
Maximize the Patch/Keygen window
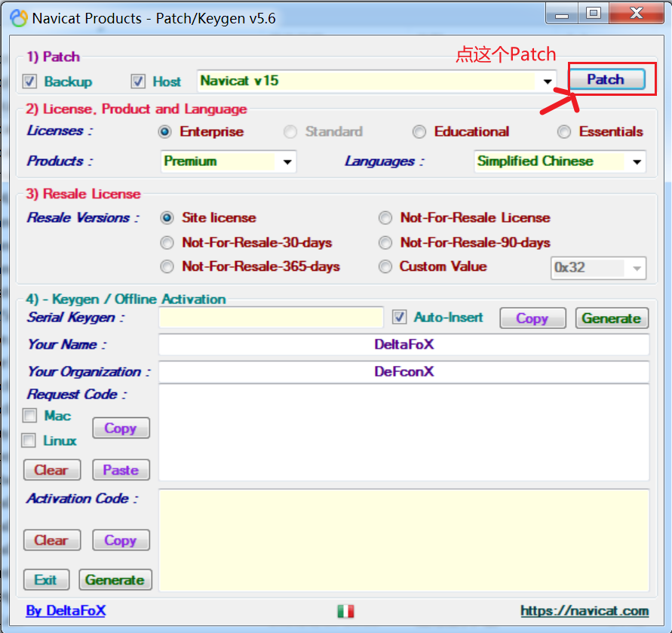[x=594, y=14]
